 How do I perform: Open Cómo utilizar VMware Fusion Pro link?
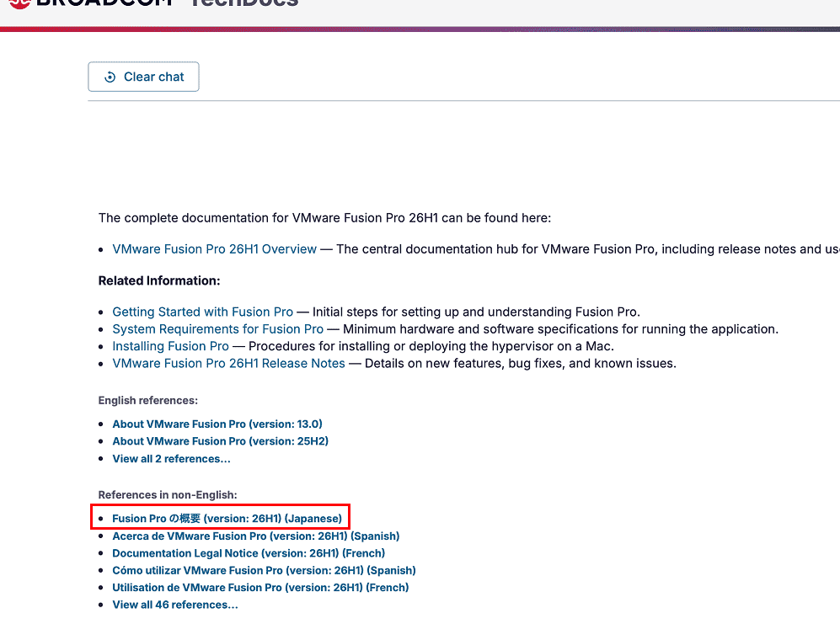coord(264,570)
